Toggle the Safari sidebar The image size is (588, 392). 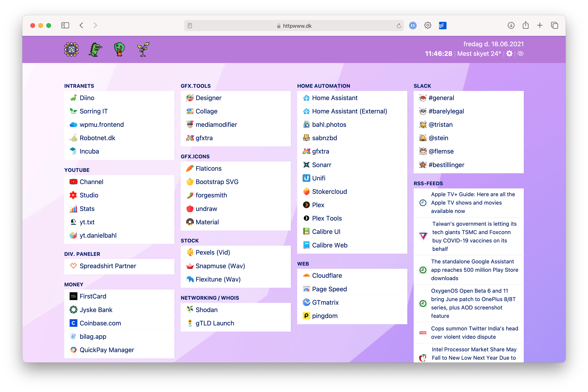65,26
